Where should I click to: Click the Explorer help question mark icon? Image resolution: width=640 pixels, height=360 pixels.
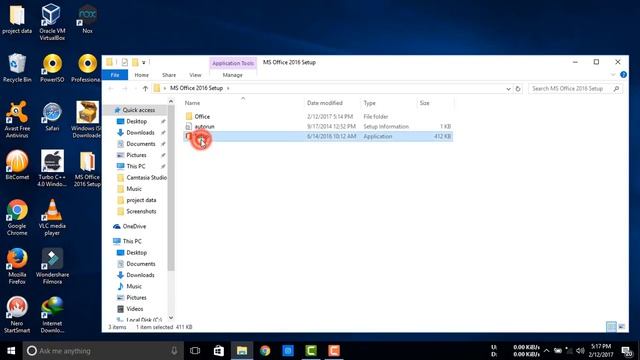point(623,75)
